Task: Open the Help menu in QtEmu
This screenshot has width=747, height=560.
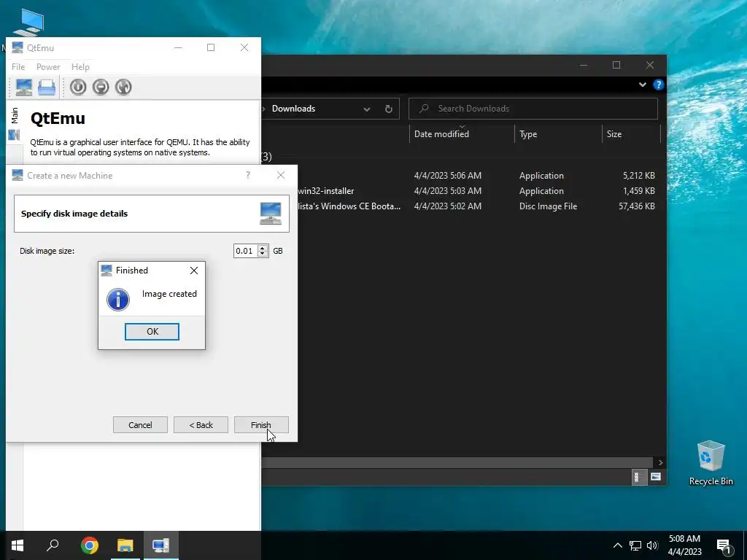Action: (80, 66)
